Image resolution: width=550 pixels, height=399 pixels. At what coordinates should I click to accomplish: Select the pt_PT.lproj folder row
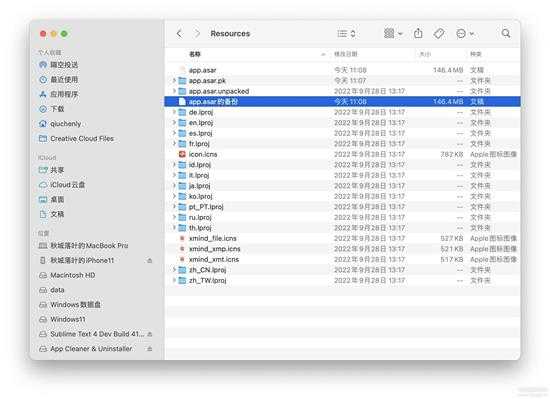[342, 207]
